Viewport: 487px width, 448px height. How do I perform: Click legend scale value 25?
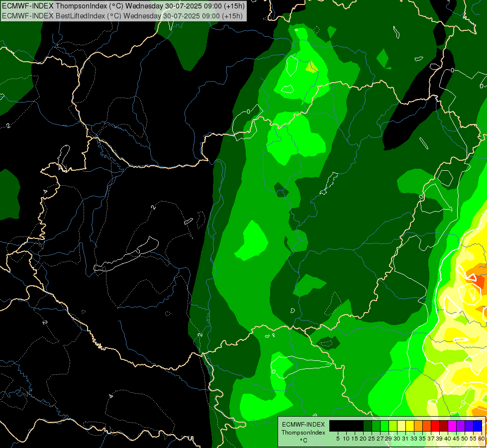click(372, 439)
